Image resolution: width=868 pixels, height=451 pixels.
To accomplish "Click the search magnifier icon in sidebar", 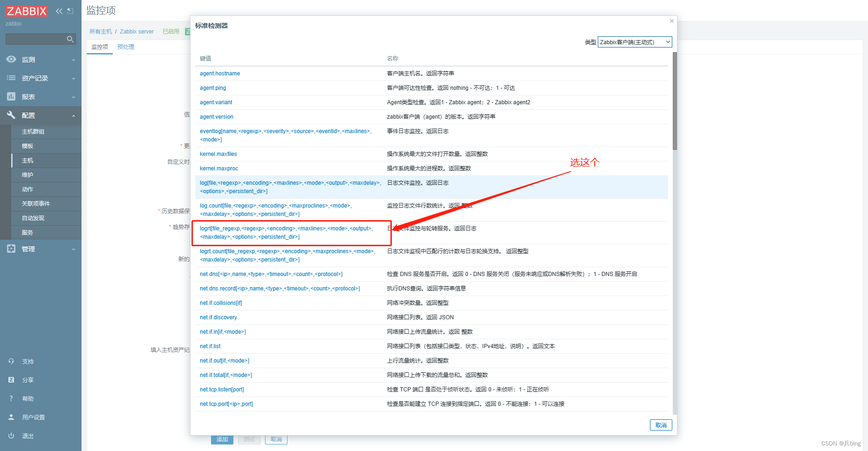I will click(x=70, y=39).
